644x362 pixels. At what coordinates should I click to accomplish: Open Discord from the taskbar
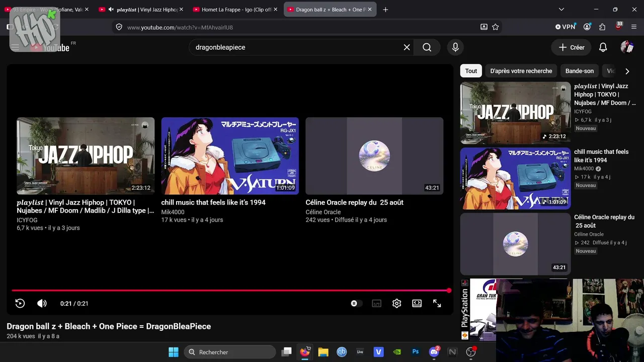pyautogui.click(x=434, y=352)
